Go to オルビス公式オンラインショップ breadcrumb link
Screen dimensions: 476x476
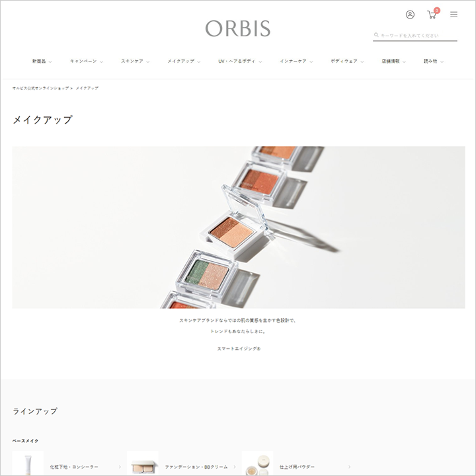pos(40,89)
